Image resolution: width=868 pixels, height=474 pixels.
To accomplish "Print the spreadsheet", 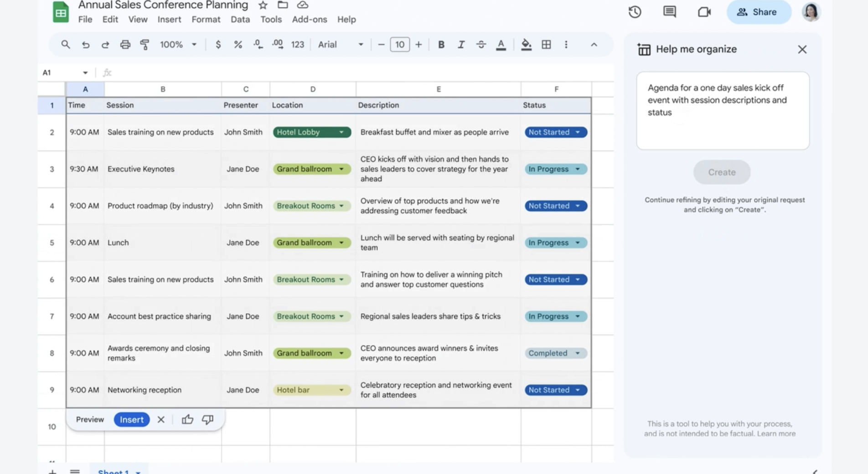I will click(125, 44).
